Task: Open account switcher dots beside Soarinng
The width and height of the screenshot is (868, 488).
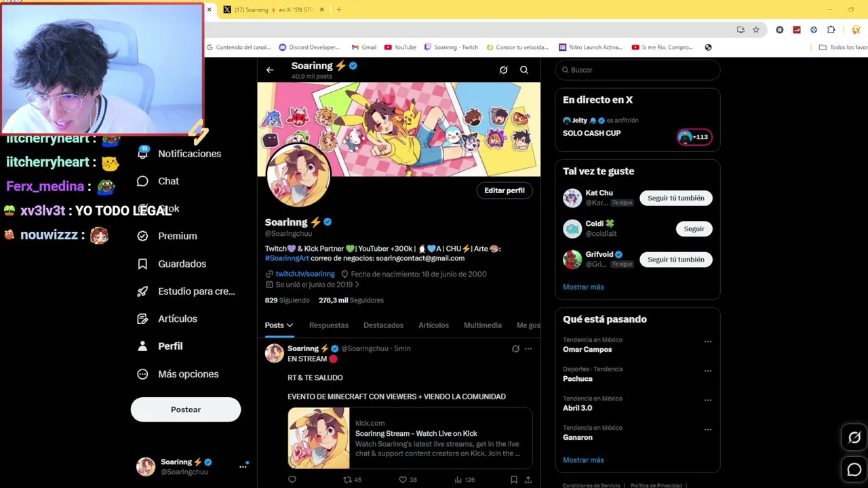Action: (x=243, y=466)
